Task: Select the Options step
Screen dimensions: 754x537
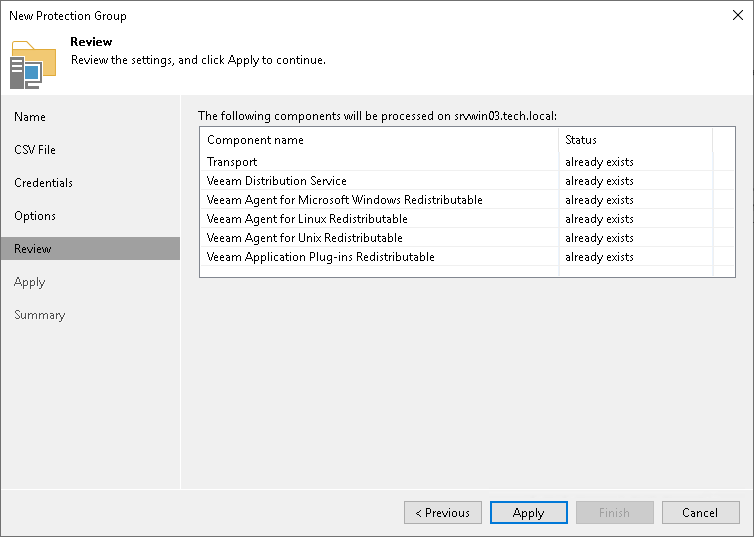Action: click(x=35, y=216)
